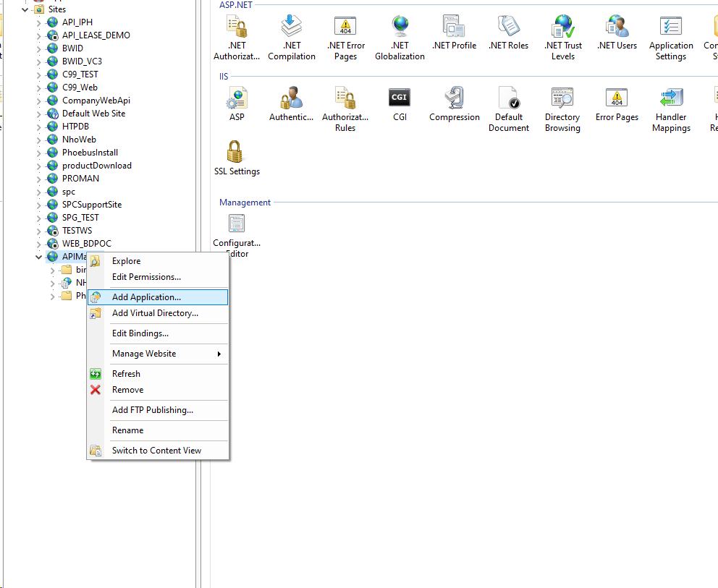Choose Explore from context menu
This screenshot has height=588, width=718.
coord(158,261)
